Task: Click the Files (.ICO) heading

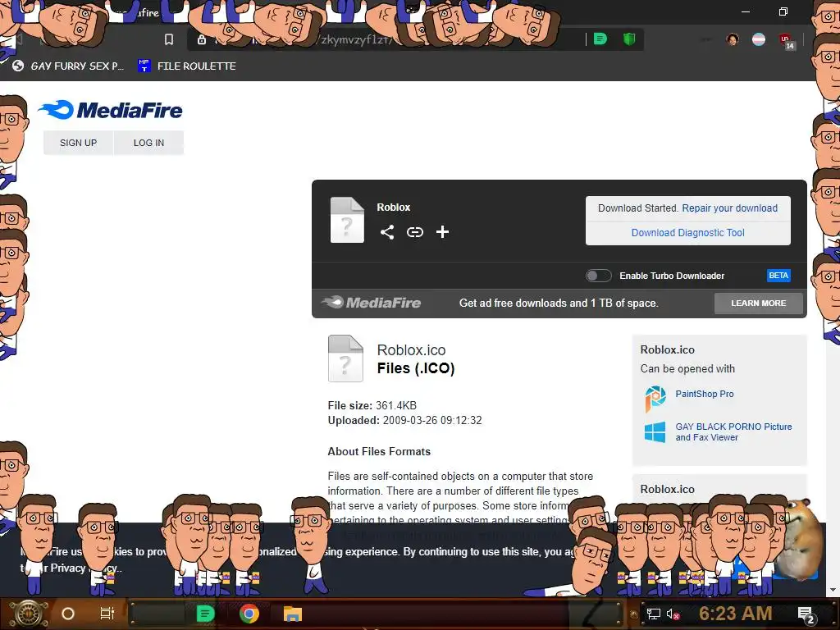Action: click(x=416, y=368)
